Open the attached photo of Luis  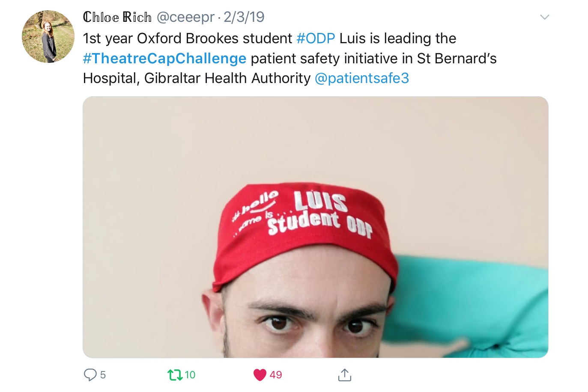(315, 227)
